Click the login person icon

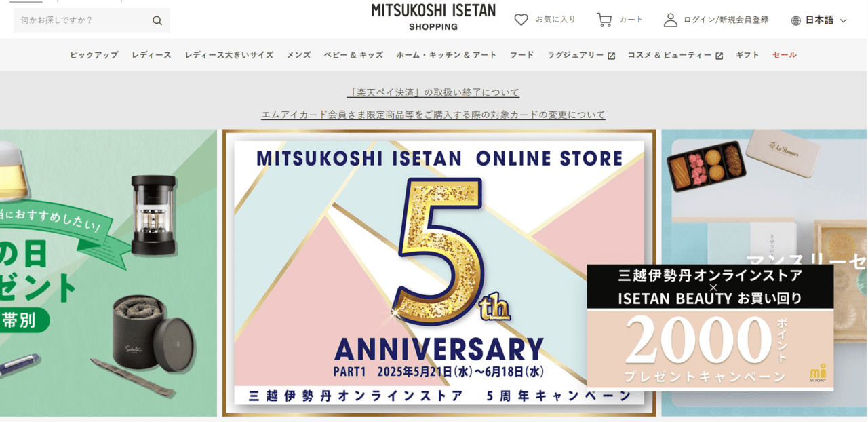click(670, 20)
